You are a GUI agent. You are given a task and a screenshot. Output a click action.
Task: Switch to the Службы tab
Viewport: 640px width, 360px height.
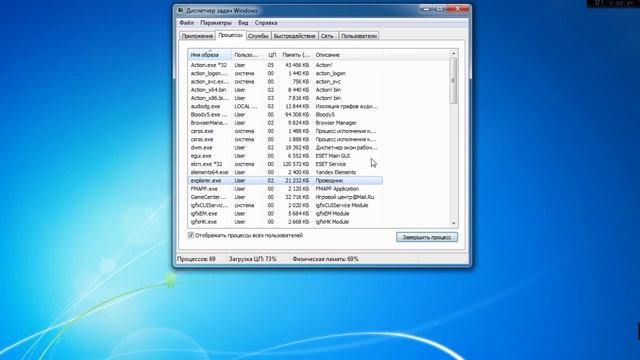(258, 36)
